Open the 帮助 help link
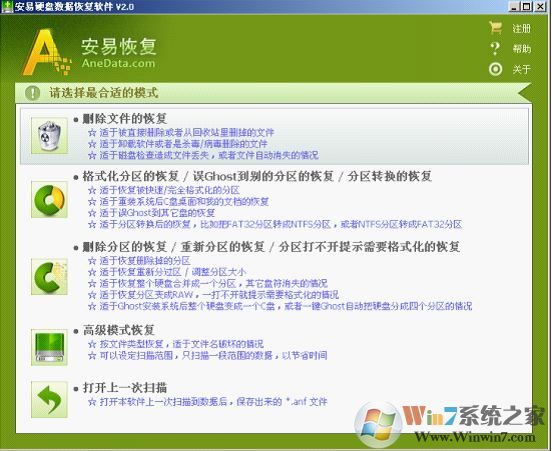Image resolution: width=552 pixels, height=451 pixels. [x=521, y=49]
